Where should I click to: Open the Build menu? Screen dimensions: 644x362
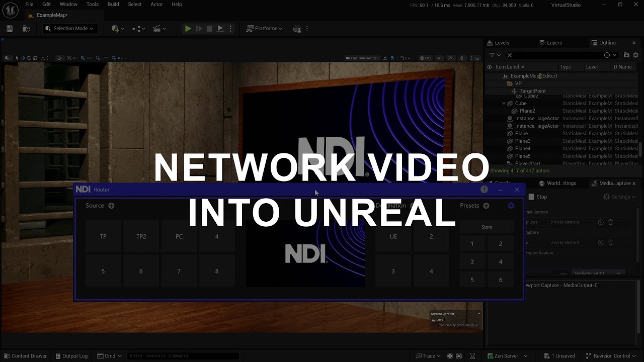[113, 4]
